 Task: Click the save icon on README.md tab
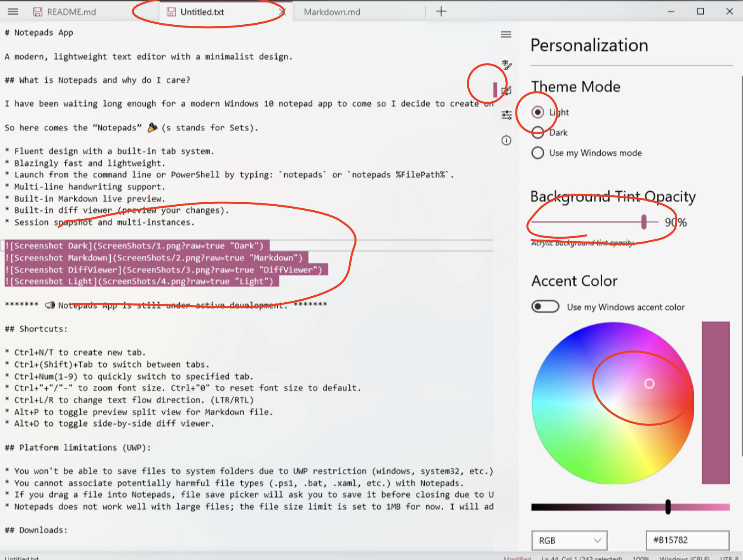[x=38, y=12]
